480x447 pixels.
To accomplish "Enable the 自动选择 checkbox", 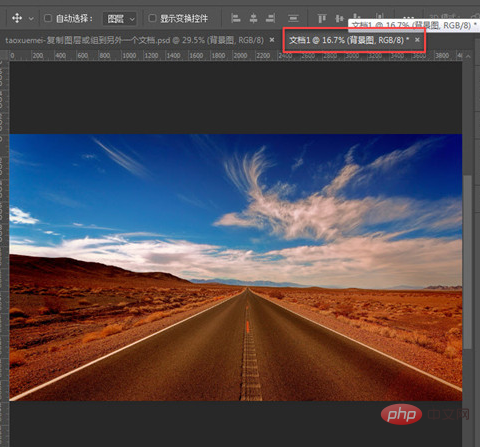I will [48, 18].
